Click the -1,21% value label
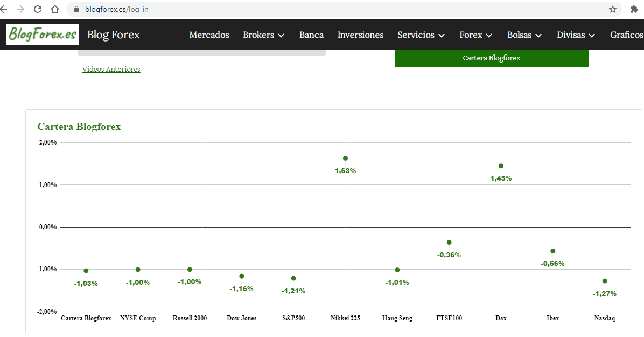This screenshot has width=644, height=337. tap(293, 291)
